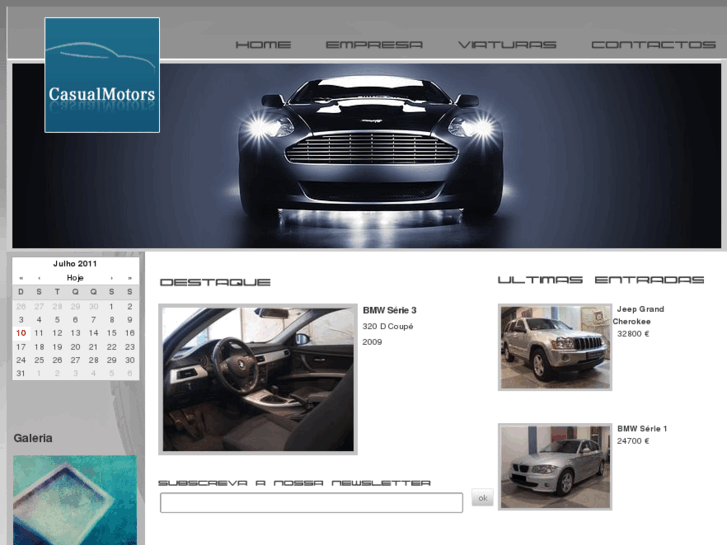727x545 pixels.
Task: Open the BMW Série 1 photo
Action: click(x=555, y=467)
